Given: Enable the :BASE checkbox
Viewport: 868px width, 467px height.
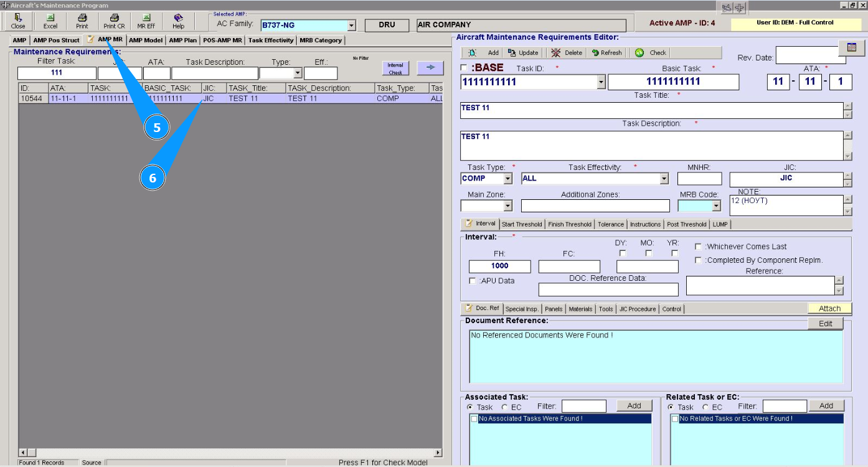Looking at the screenshot, I should click(464, 68).
